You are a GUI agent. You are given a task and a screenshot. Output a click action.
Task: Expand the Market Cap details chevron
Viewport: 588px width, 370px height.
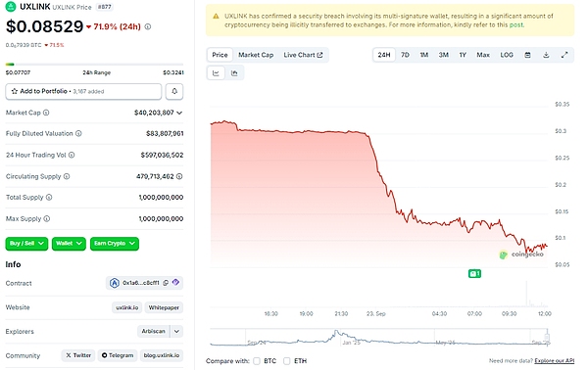(x=179, y=113)
